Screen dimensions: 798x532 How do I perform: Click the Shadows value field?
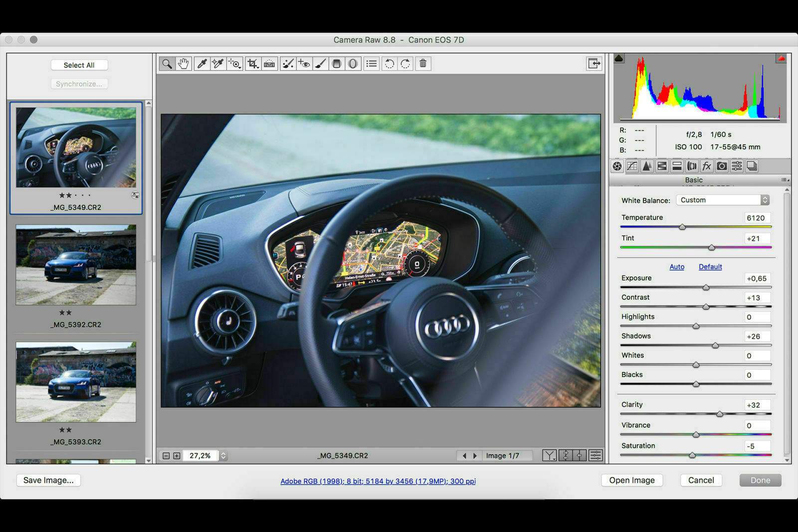coord(757,337)
